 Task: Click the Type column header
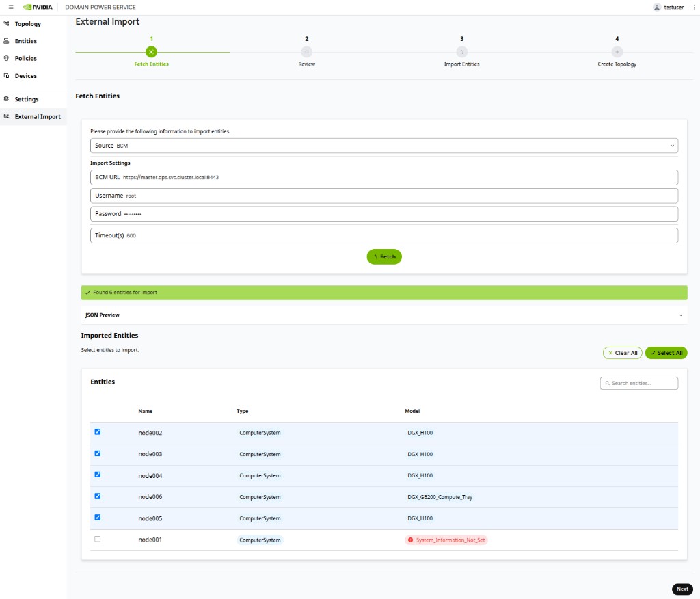tap(243, 411)
